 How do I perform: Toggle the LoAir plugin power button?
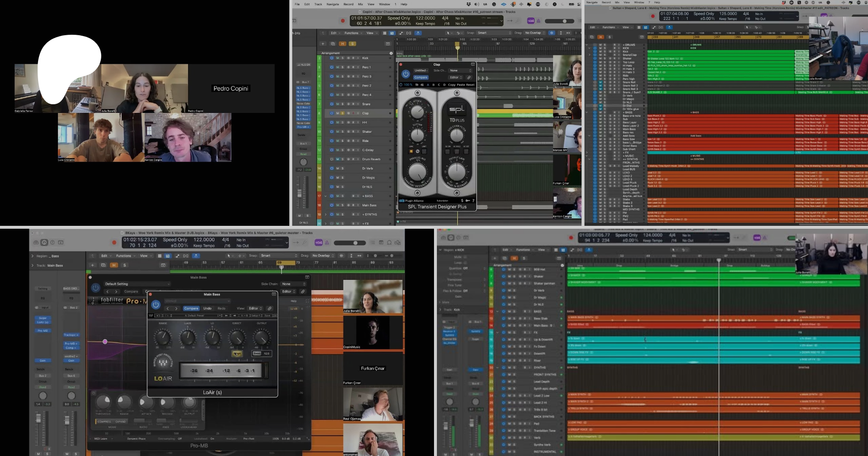pos(156,304)
